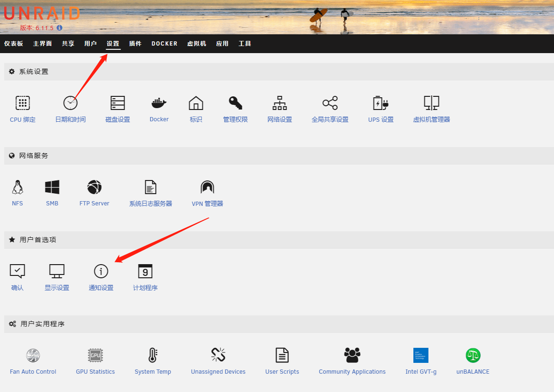Open the 日期和时间 settings icon
554x392 pixels.
pos(70,103)
